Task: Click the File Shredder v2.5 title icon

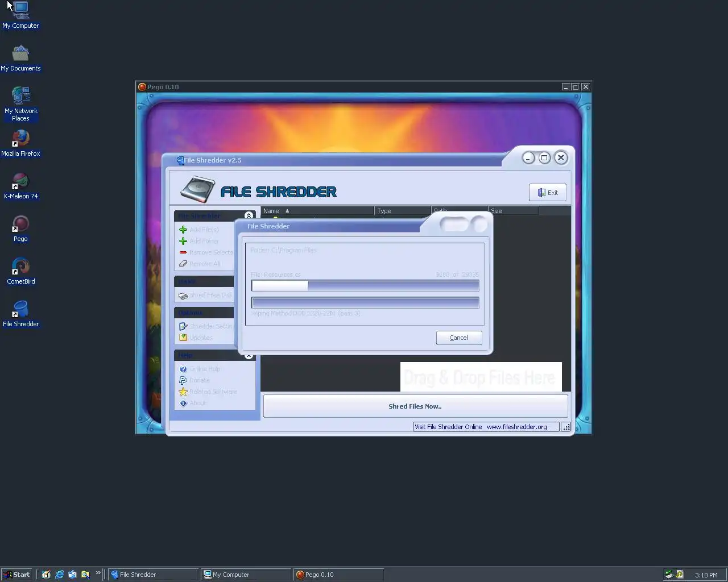Action: click(x=180, y=161)
